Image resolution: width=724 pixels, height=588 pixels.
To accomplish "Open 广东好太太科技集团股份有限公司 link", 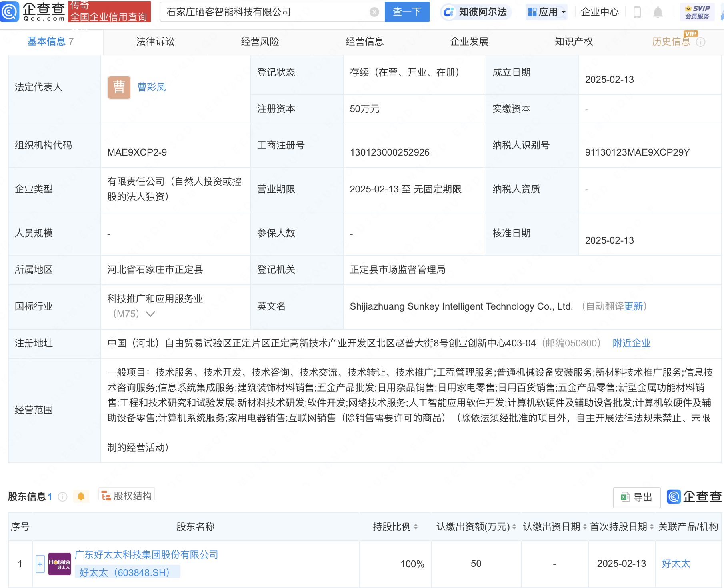I will [x=146, y=555].
